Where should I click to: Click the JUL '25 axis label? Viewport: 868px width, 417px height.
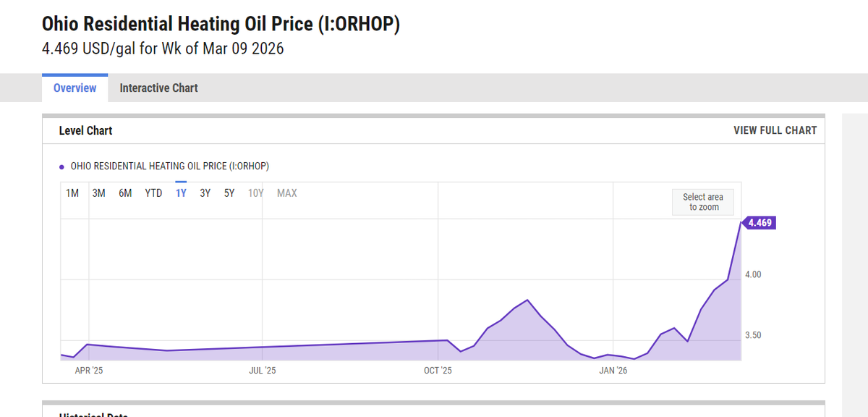pyautogui.click(x=262, y=370)
